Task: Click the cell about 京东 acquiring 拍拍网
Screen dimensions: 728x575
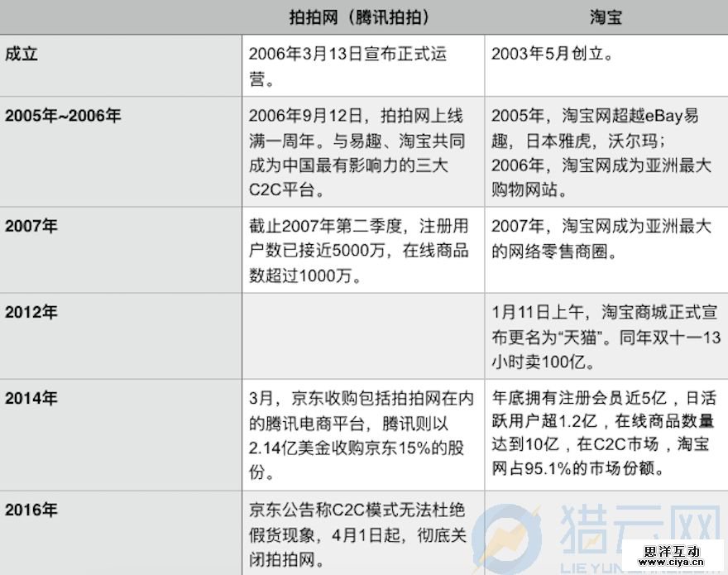Action: pos(362,435)
